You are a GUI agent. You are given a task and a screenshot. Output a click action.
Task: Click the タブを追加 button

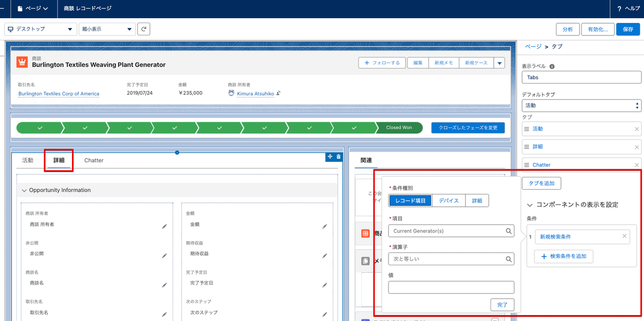click(541, 183)
